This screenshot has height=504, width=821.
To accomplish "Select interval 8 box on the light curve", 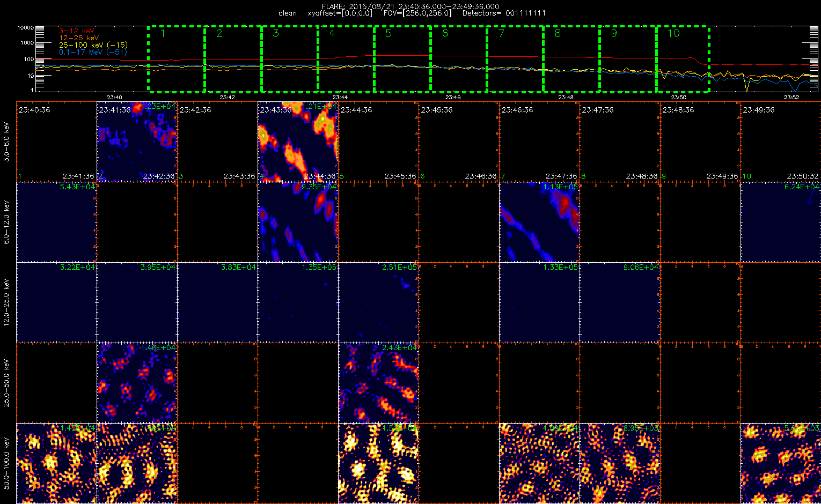I will (571, 58).
